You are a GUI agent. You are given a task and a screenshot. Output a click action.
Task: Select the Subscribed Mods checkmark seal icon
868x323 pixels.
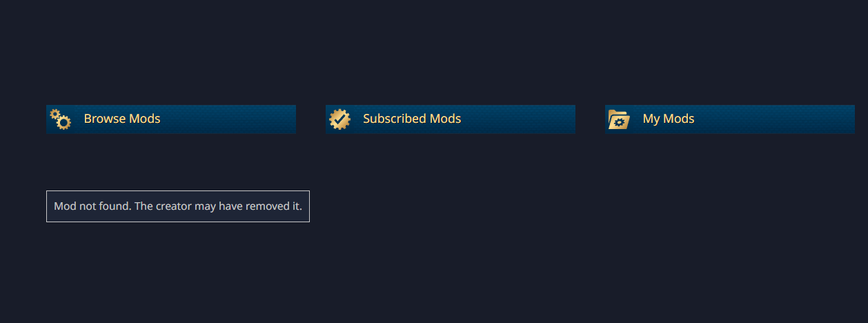coord(339,119)
